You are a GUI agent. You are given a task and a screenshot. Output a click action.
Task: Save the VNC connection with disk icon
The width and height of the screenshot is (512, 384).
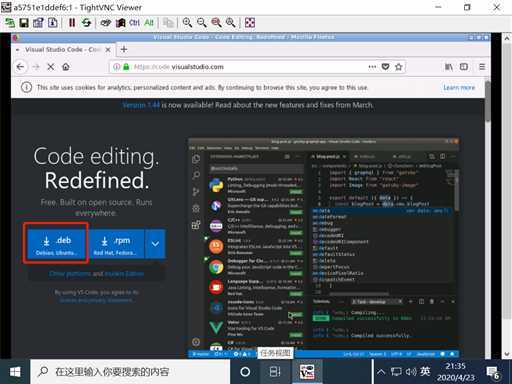(x=24, y=23)
